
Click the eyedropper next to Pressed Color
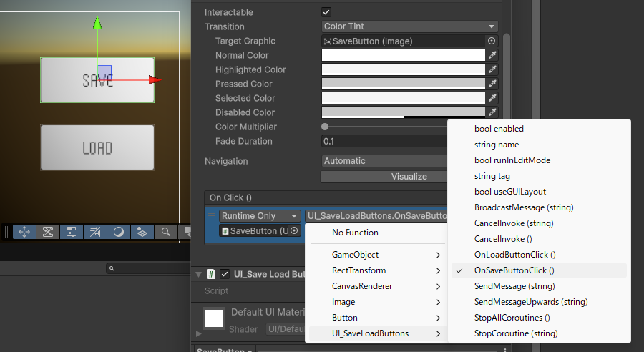492,84
